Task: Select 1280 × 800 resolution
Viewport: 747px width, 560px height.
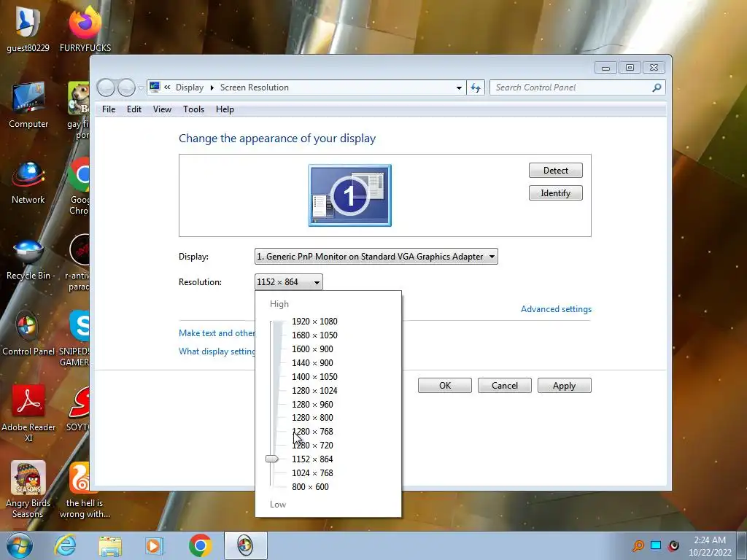Action: point(312,418)
